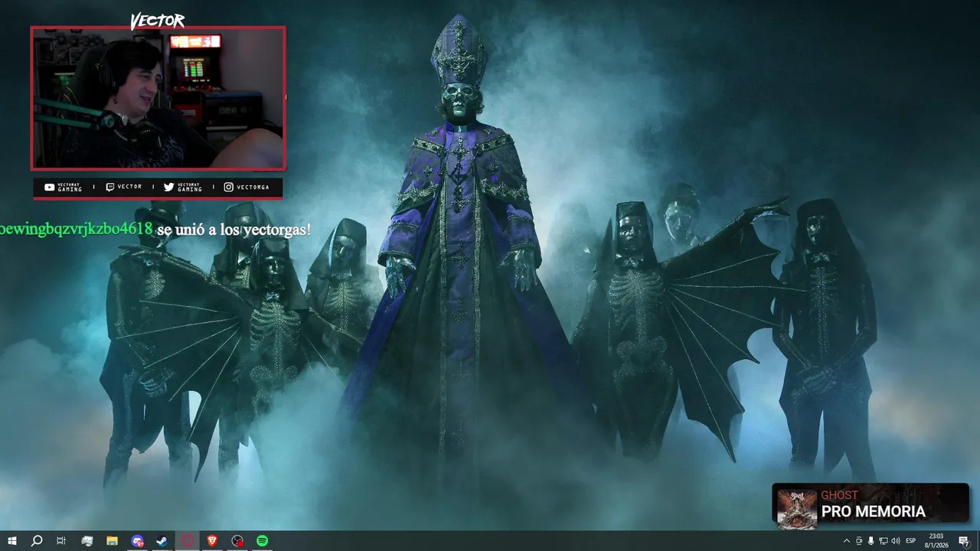The height and width of the screenshot is (551, 980).
Task: Click the webcam overlay frame
Action: [158, 98]
